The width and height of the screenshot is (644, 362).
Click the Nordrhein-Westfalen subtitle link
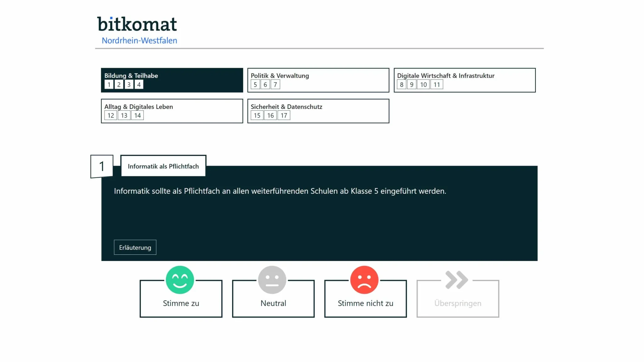[139, 41]
